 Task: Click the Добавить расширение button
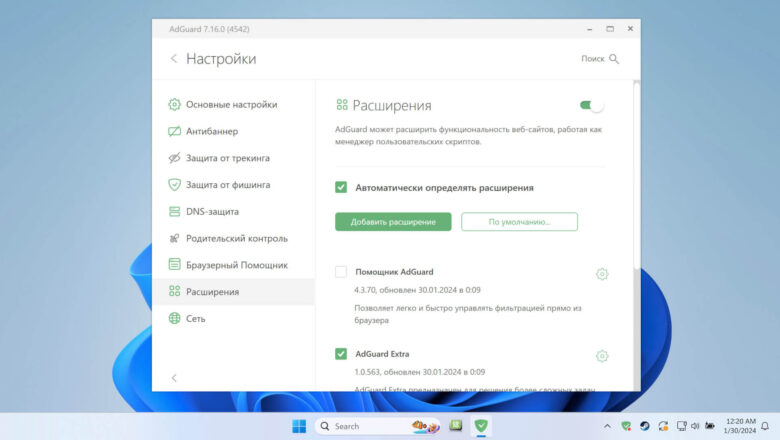393,222
